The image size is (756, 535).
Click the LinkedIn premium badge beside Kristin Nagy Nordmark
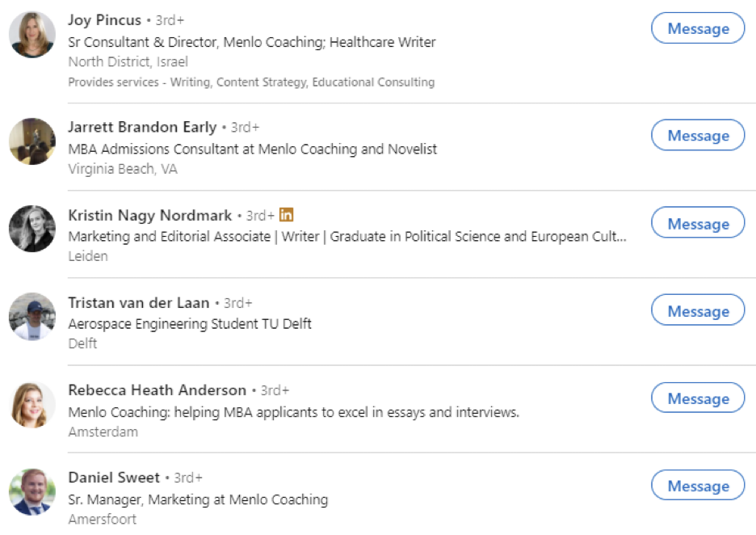coord(287,214)
